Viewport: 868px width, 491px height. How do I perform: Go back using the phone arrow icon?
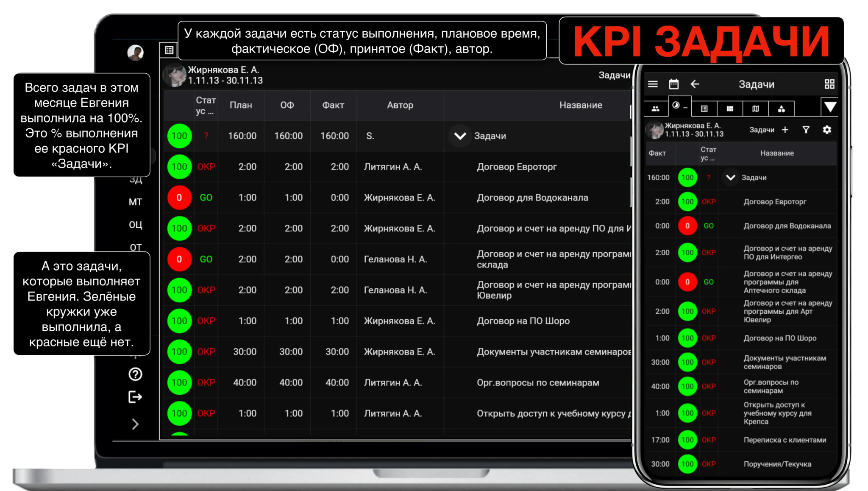pos(695,84)
